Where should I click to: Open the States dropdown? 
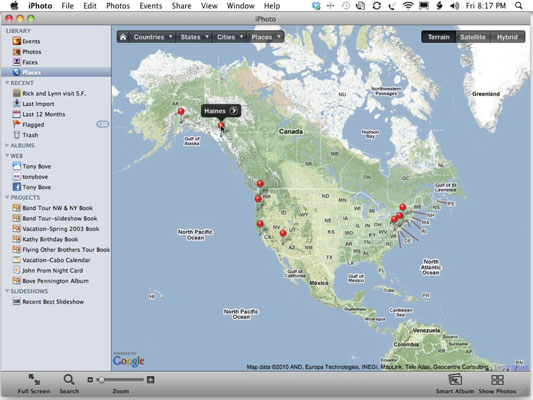194,37
